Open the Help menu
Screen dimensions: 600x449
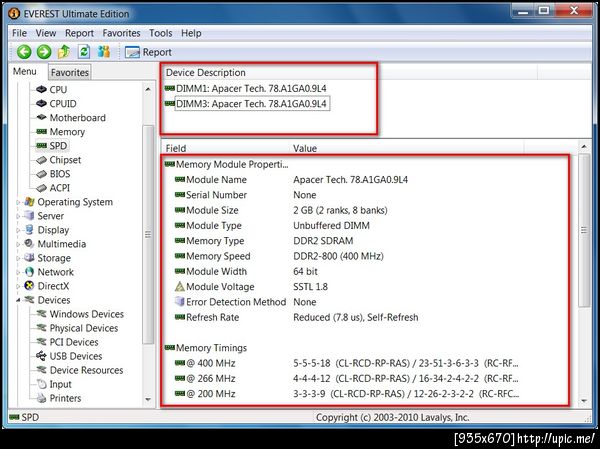coord(191,33)
